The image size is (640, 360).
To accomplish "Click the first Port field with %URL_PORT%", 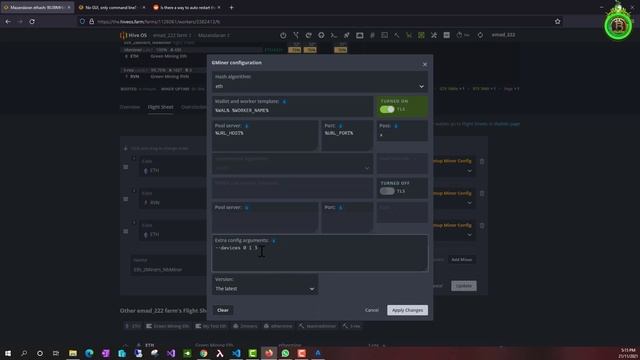I will coord(347,136).
